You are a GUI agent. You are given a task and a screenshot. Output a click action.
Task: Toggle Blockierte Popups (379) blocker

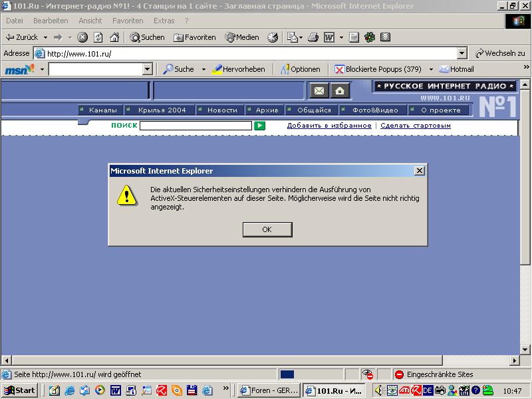[x=378, y=69]
